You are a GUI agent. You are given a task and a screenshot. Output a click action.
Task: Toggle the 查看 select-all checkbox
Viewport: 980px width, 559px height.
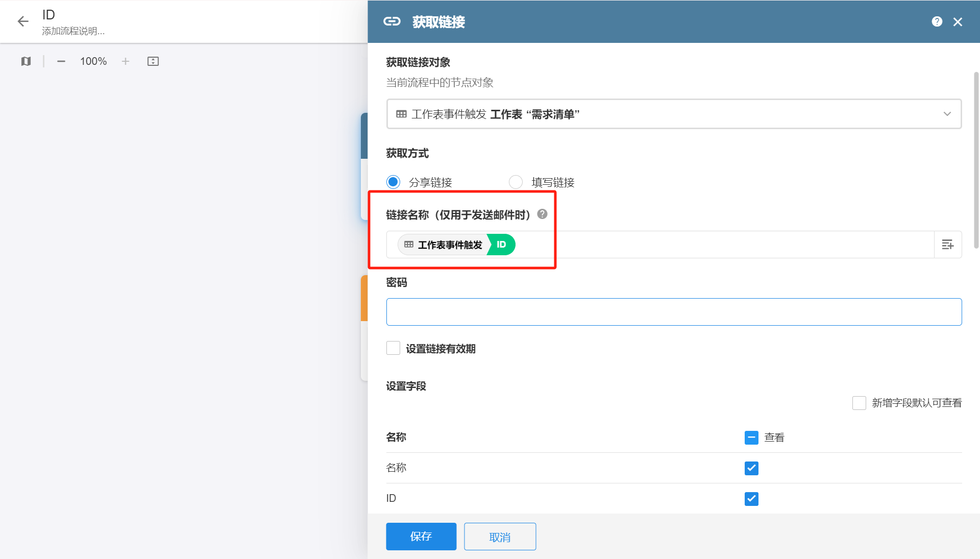click(x=751, y=438)
